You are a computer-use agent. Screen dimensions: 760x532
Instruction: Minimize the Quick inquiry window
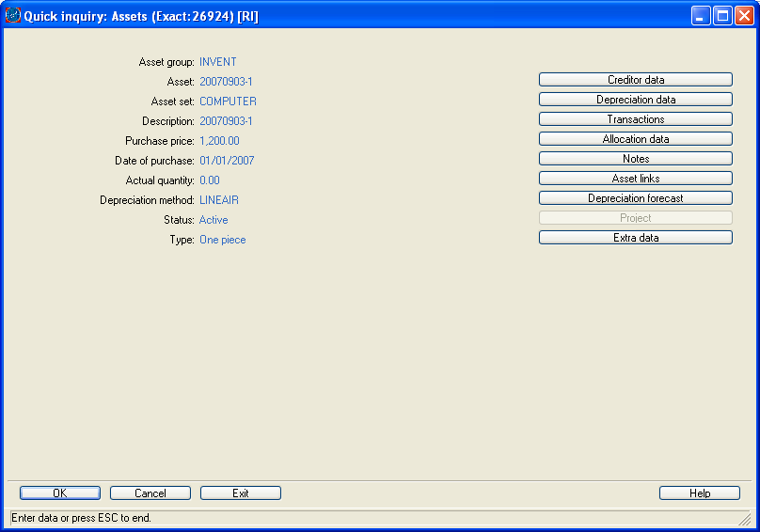click(702, 15)
